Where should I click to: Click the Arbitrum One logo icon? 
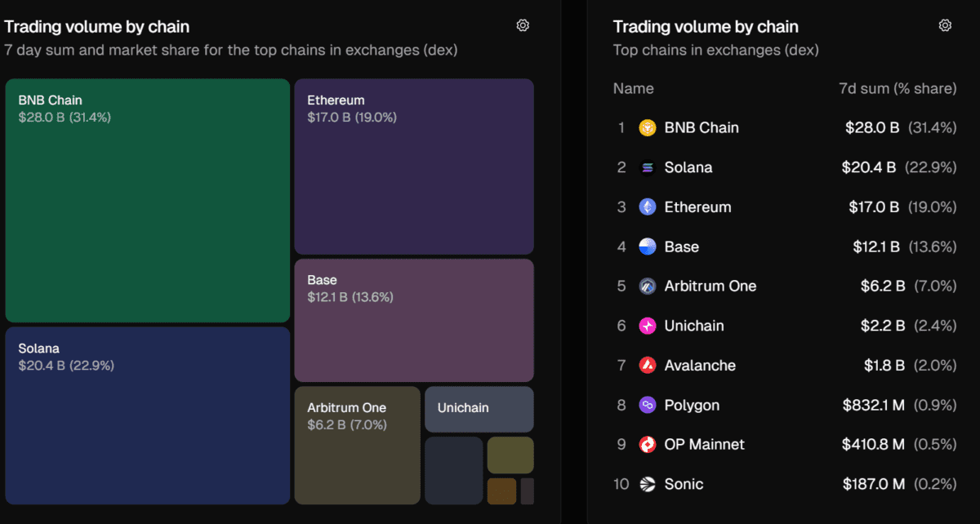click(648, 286)
